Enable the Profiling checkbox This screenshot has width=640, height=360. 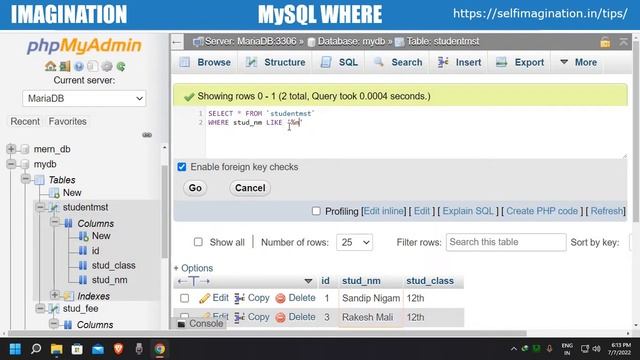[316, 211]
